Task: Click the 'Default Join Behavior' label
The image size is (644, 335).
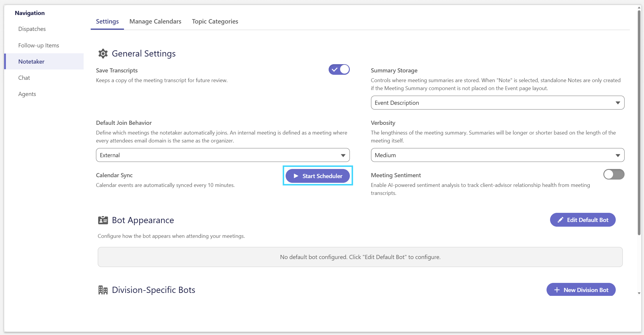Action: click(124, 123)
